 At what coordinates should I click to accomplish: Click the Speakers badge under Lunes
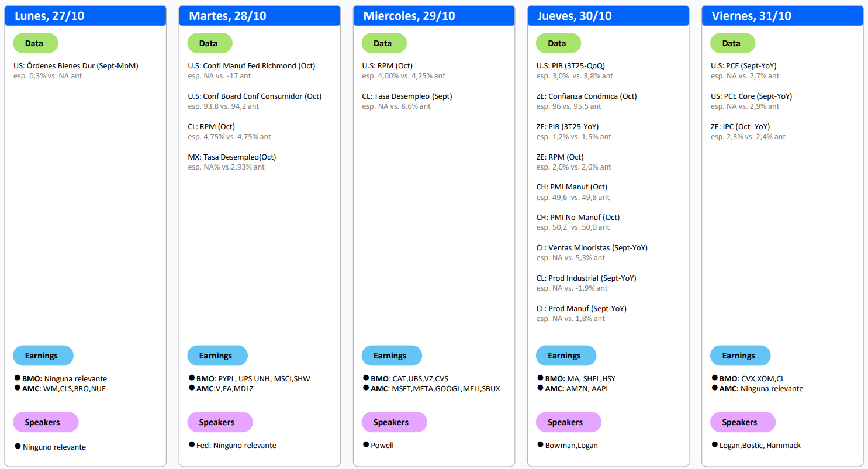coord(45,422)
